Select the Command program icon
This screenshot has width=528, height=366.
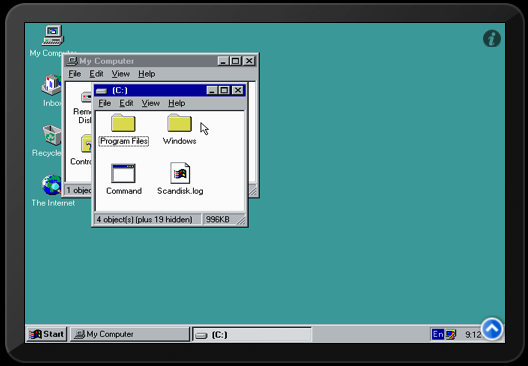(123, 173)
